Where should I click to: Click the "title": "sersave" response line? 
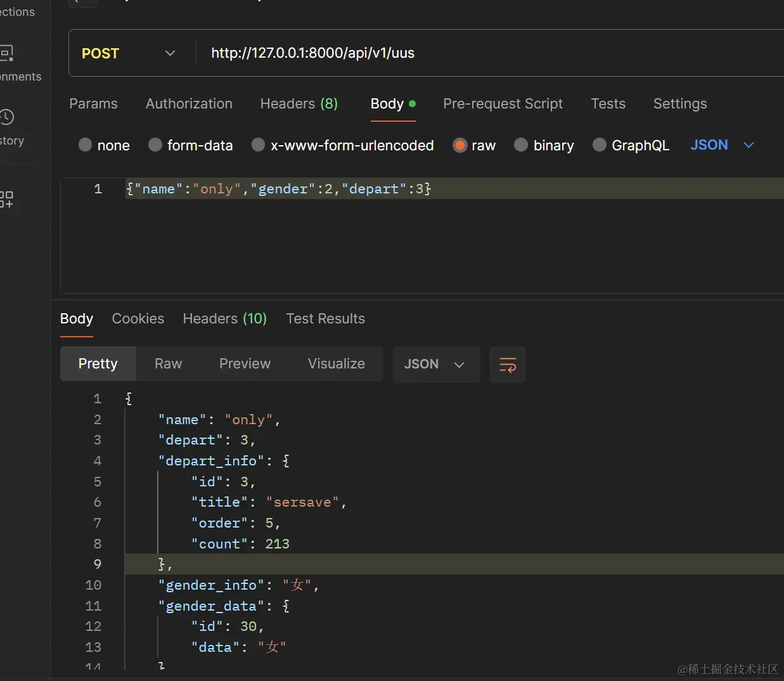(x=269, y=502)
